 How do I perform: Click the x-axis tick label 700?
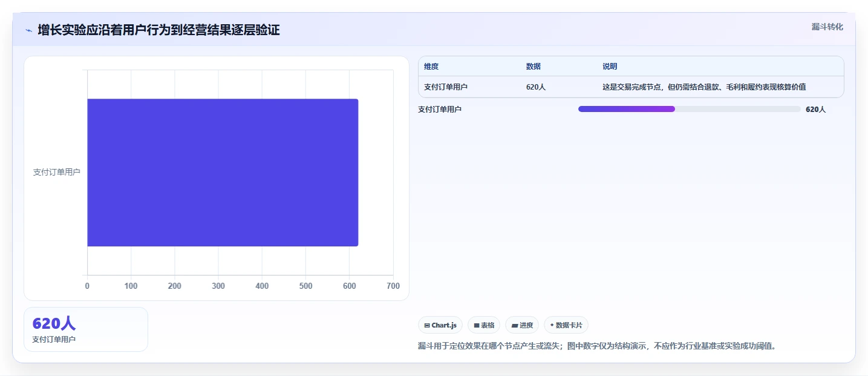point(393,286)
